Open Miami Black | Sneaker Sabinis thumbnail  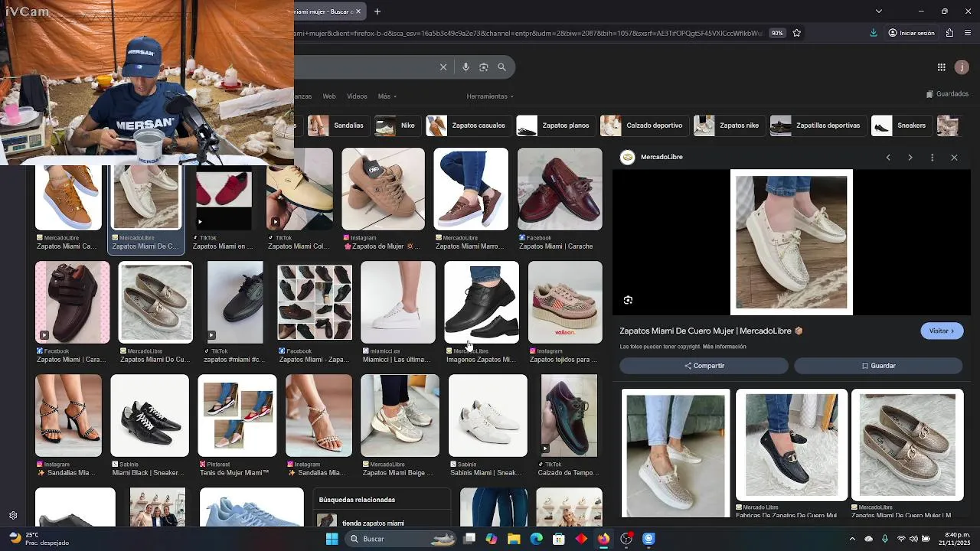(149, 416)
